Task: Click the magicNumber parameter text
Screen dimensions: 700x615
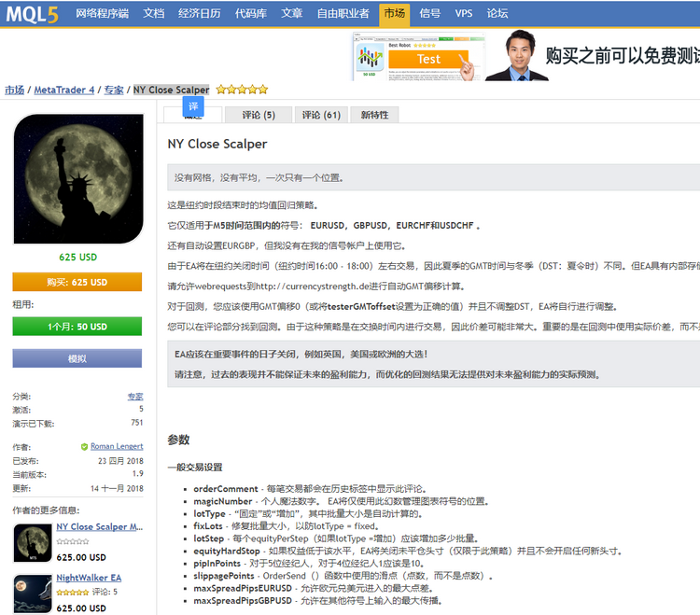Action: 223,501
